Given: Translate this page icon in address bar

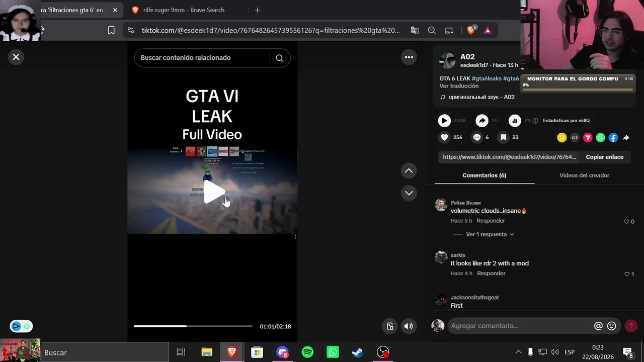Looking at the screenshot, I should click(x=415, y=31).
